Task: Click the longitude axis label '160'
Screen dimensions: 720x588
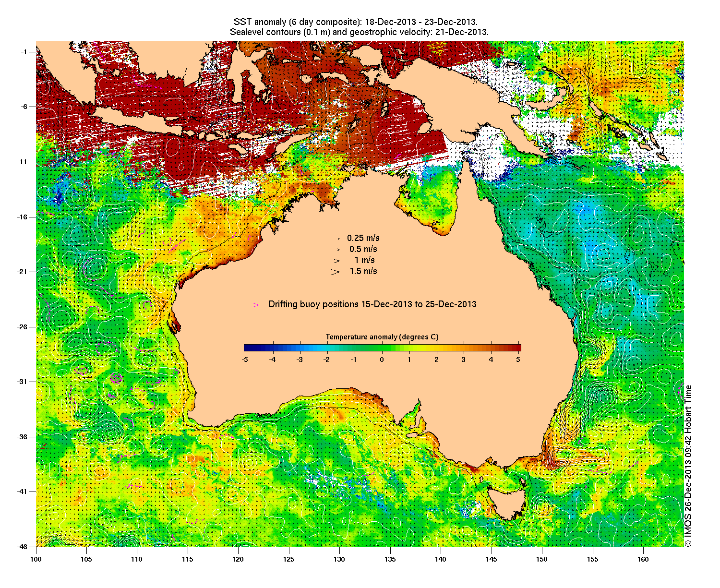Action: [x=643, y=559]
